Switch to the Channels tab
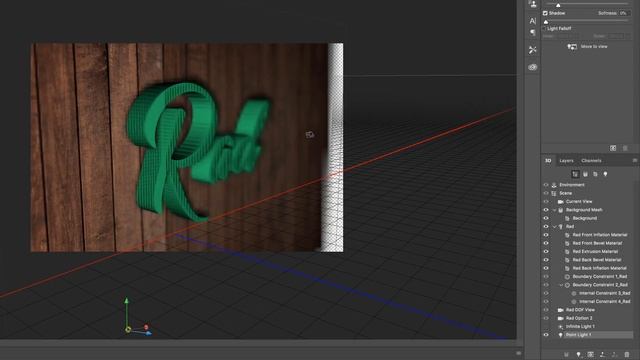 [x=591, y=161]
